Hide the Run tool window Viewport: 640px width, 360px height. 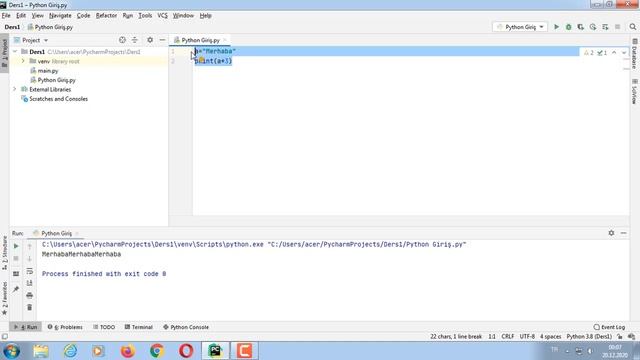point(623,233)
